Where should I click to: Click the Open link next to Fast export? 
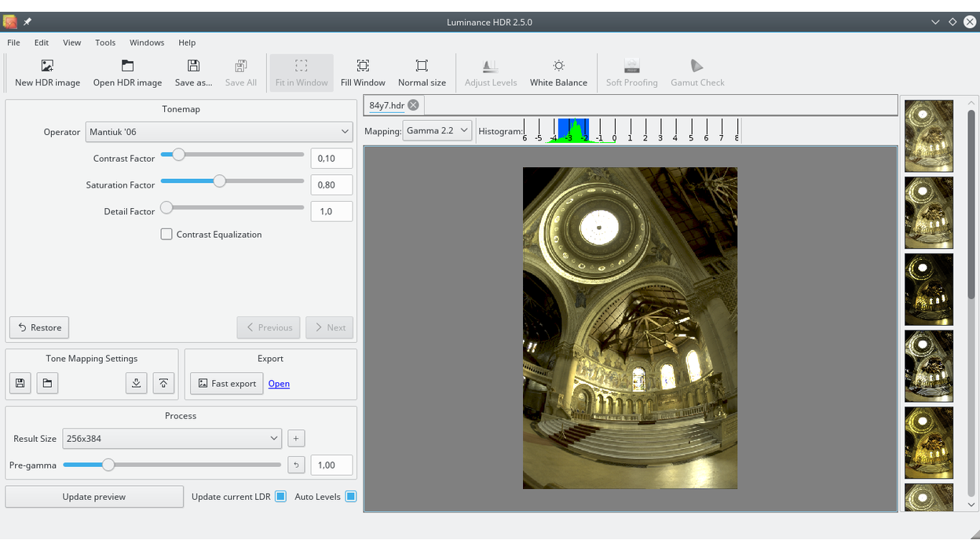[279, 383]
